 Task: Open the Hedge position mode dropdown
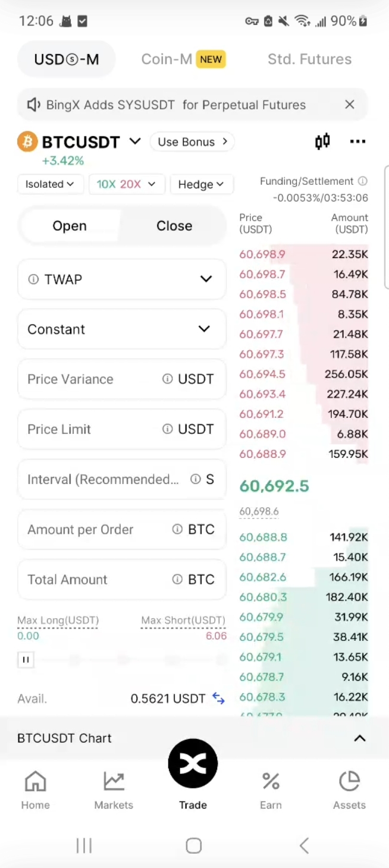[201, 184]
